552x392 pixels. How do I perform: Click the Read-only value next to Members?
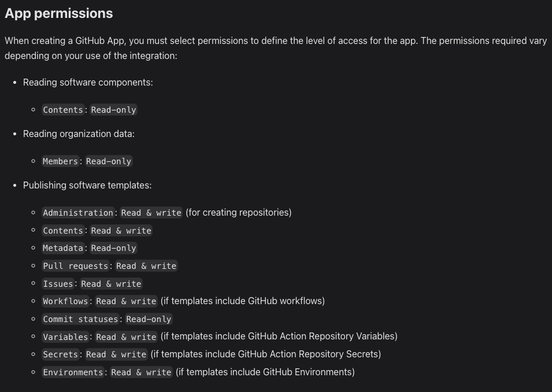pos(109,161)
